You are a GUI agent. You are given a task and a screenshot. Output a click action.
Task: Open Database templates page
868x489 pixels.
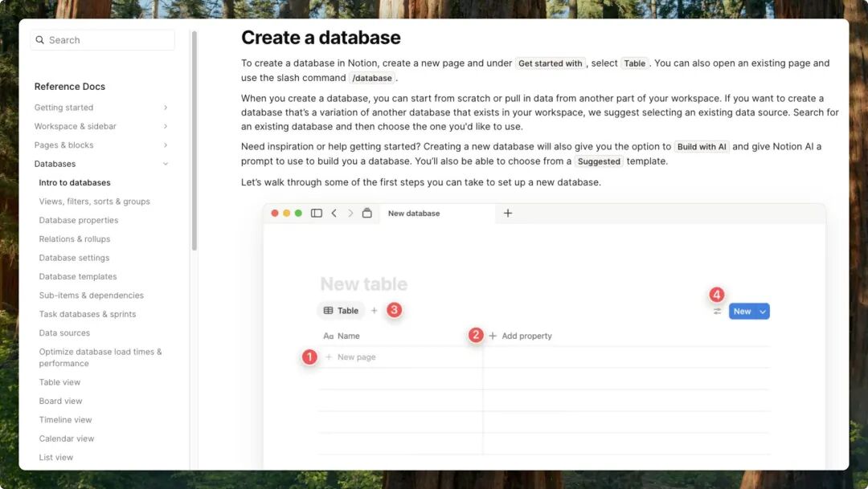click(78, 276)
